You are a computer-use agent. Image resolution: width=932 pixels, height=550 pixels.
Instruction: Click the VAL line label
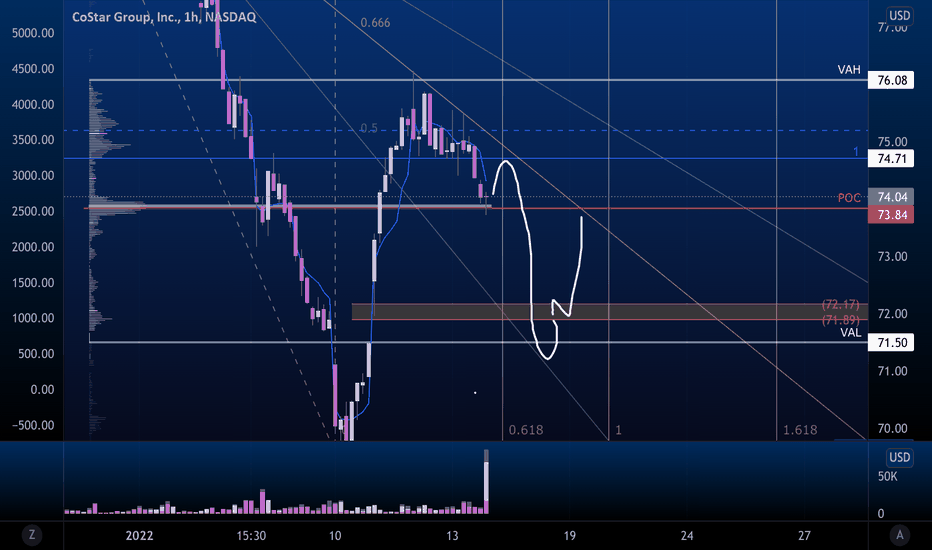851,333
